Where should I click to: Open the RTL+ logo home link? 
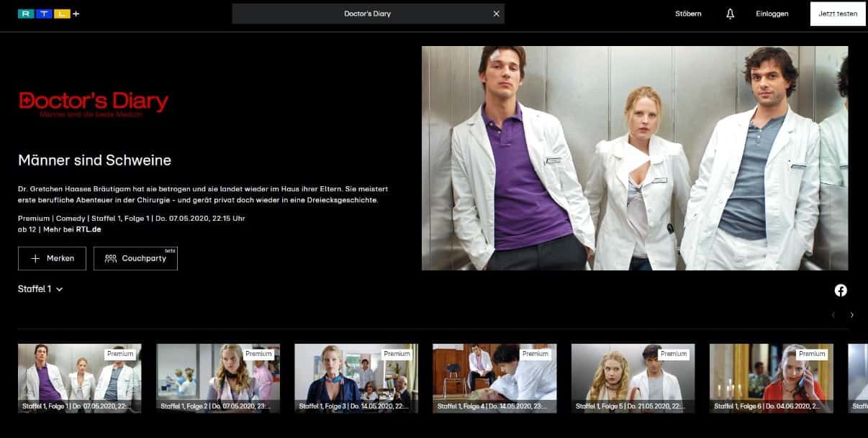48,14
